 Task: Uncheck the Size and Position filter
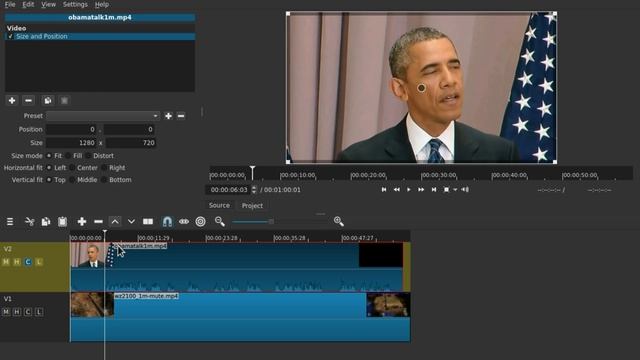[10, 36]
